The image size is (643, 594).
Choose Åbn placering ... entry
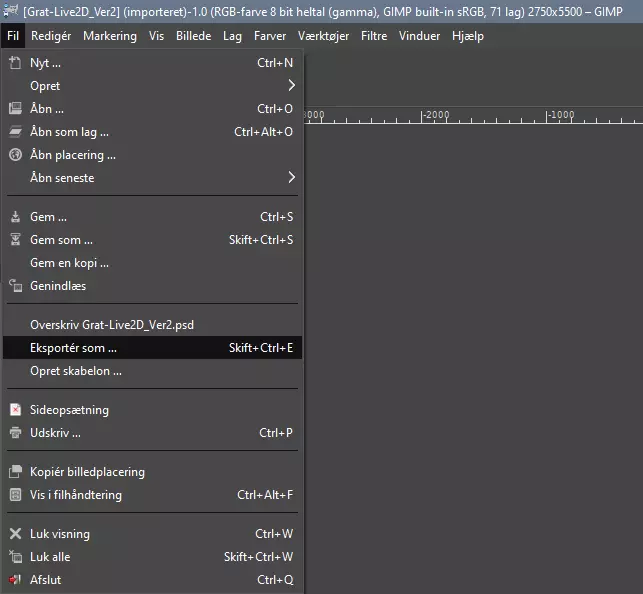pos(152,155)
